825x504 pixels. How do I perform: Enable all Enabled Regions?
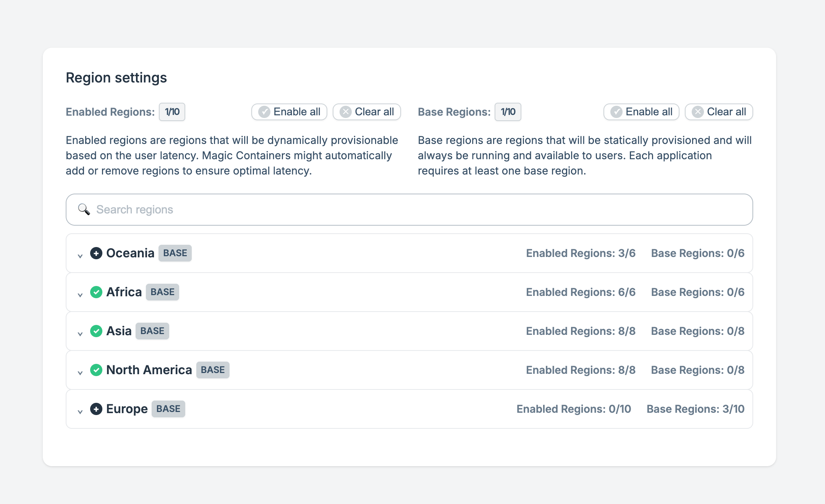point(289,112)
